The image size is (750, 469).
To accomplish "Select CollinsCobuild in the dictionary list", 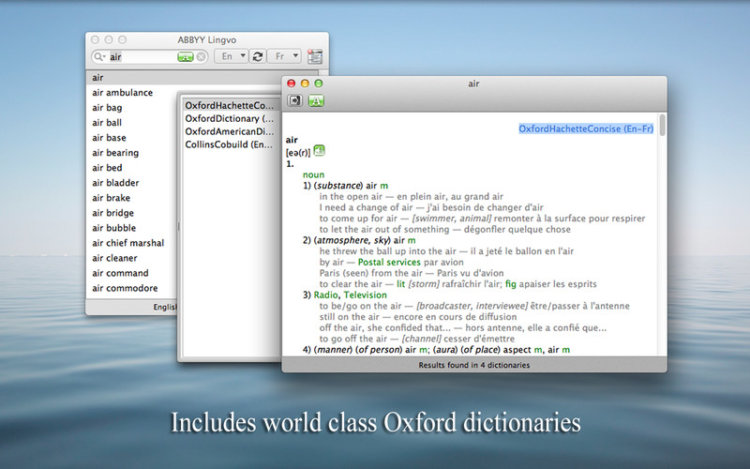I will point(230,144).
